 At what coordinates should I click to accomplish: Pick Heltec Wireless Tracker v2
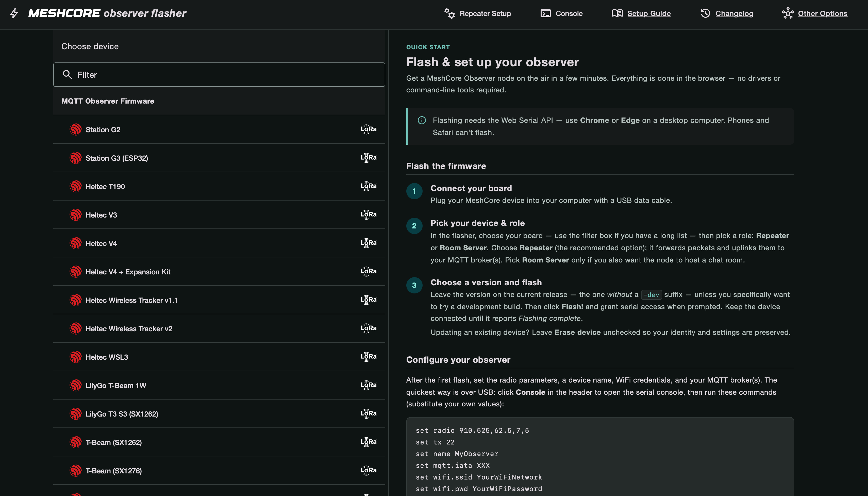pos(219,328)
